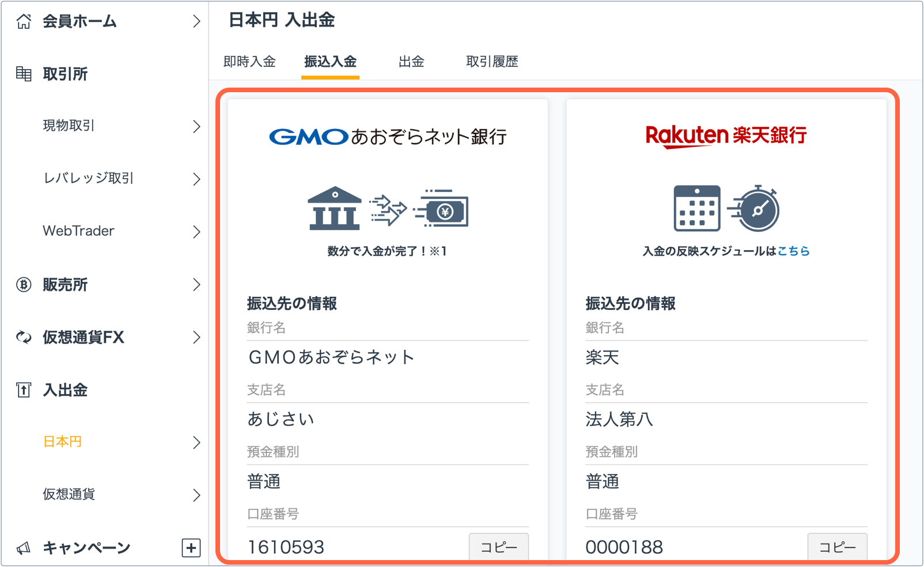Click the exchange building icon beside 取引所
This screenshot has width=924, height=567.
24,74
